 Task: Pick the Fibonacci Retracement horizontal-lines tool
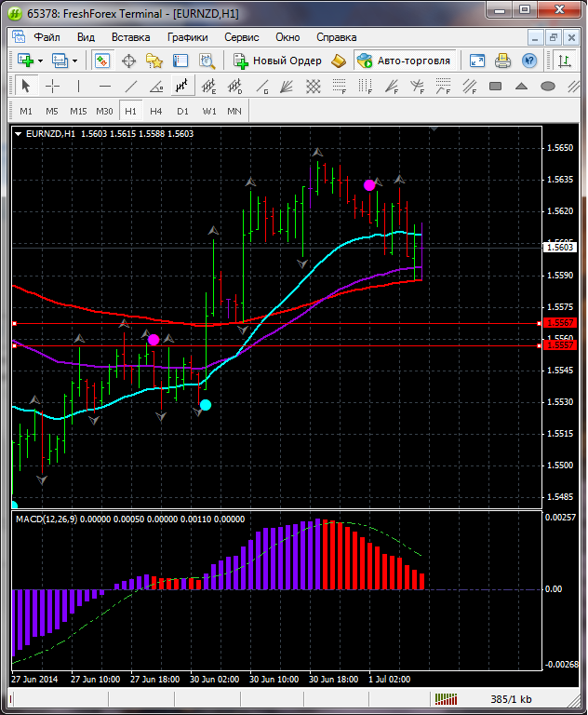pyautogui.click(x=340, y=86)
